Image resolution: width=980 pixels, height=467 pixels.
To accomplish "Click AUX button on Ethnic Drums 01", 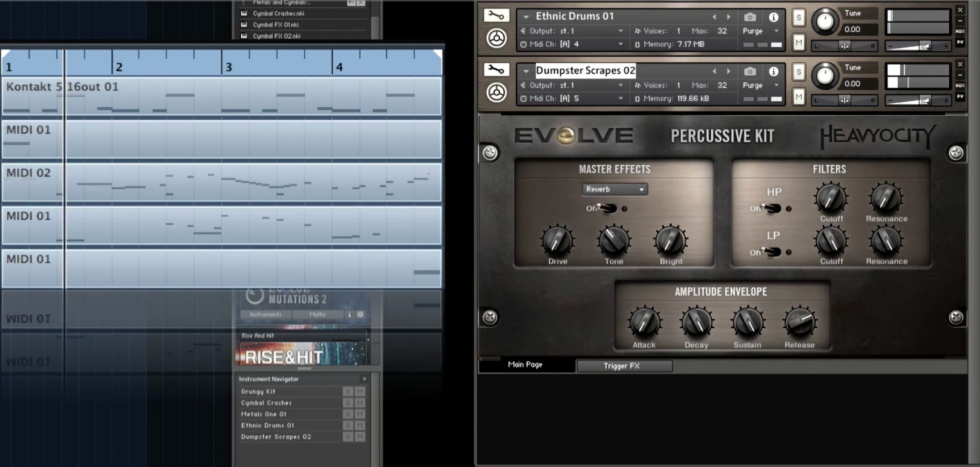I will coord(960,31).
